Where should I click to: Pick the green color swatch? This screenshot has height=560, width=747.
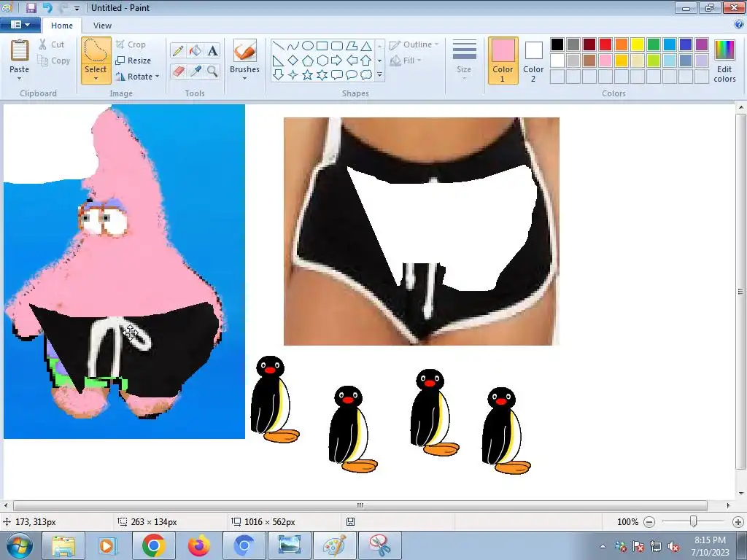pyautogui.click(x=654, y=44)
